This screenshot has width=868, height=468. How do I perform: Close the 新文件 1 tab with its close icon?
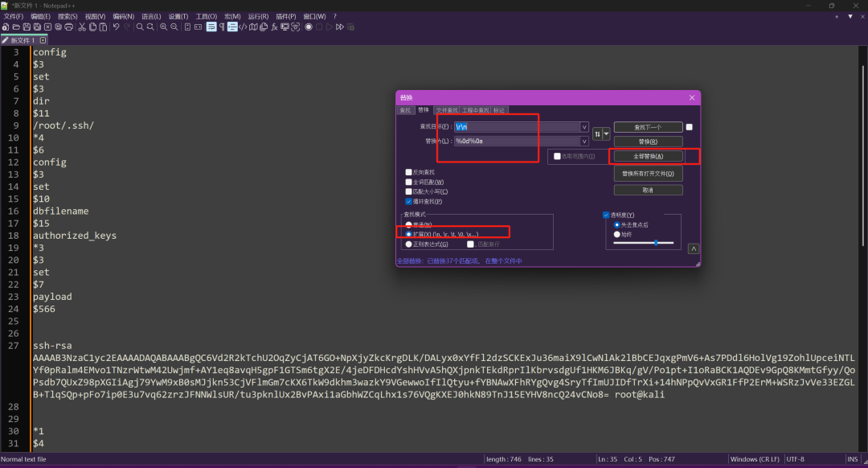coord(43,40)
